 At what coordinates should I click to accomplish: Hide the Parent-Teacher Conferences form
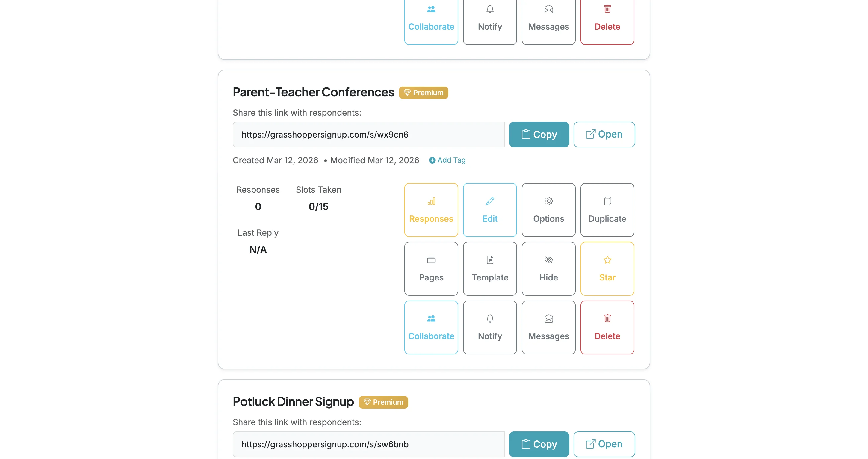[548, 268]
